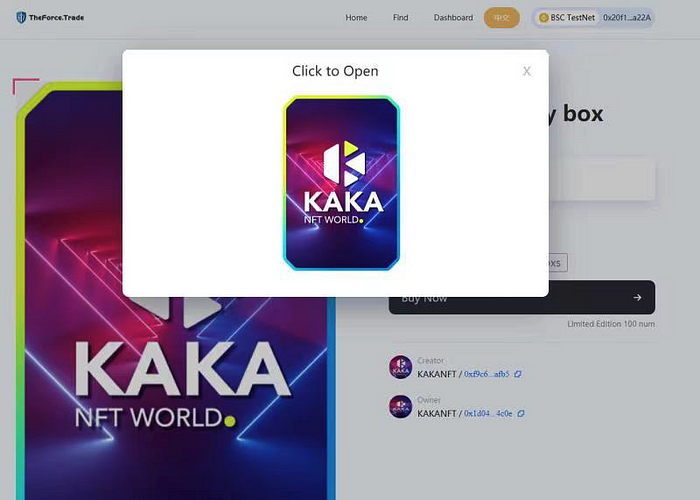Switch language with the 中文 button

[502, 17]
